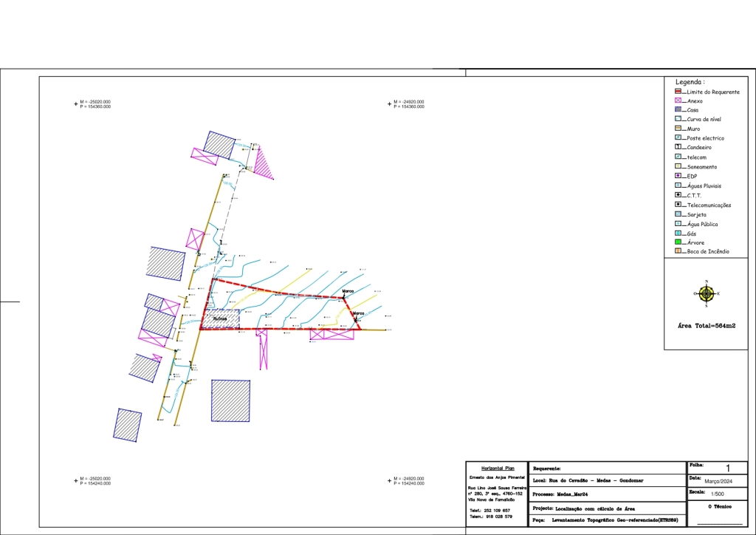Click the Data Março/2024 field

(717, 480)
